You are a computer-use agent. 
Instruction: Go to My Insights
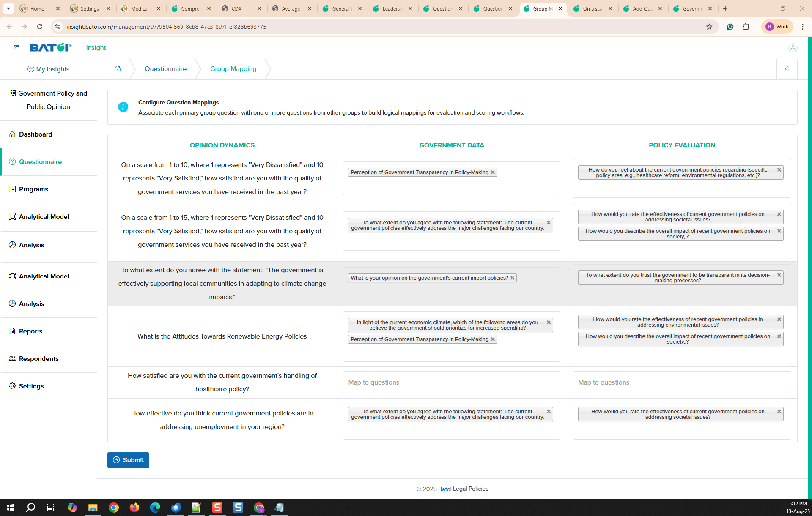coord(48,69)
